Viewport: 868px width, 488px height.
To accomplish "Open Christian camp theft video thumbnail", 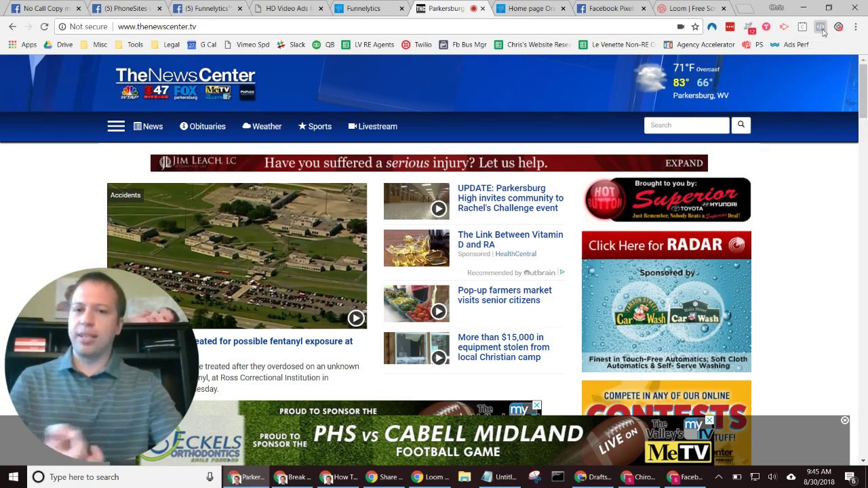I will click(416, 348).
